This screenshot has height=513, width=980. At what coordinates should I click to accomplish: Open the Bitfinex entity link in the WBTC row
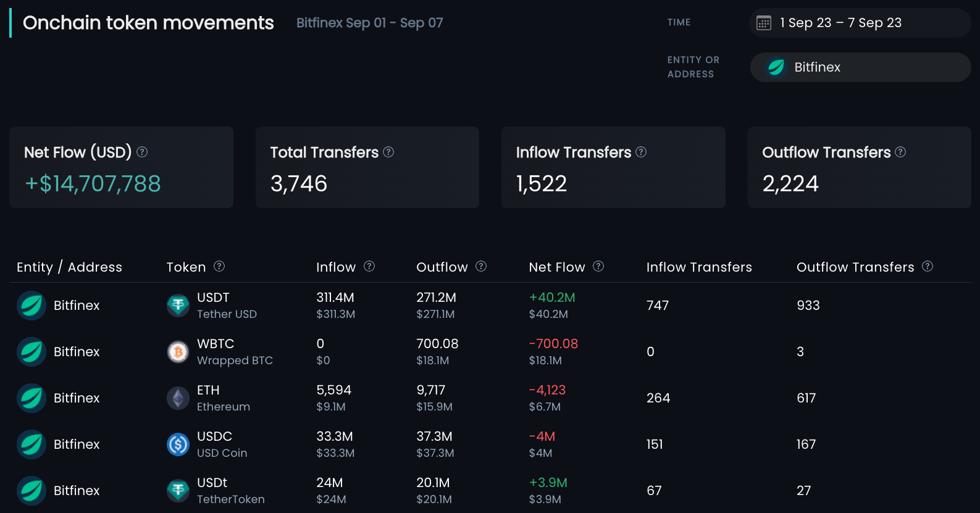(77, 352)
